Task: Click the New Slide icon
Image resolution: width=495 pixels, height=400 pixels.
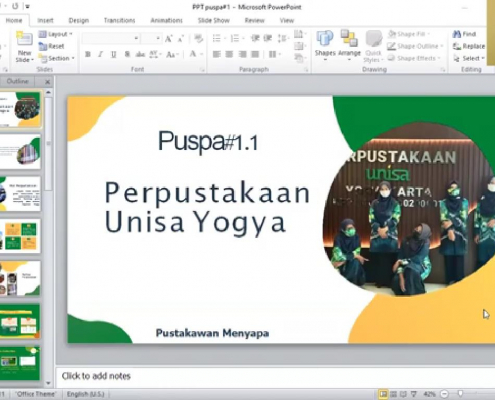Action: 24,39
